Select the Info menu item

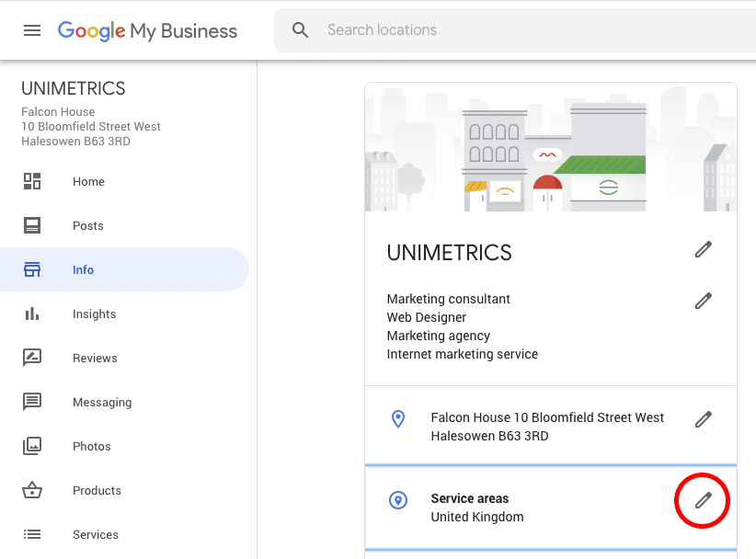(84, 270)
